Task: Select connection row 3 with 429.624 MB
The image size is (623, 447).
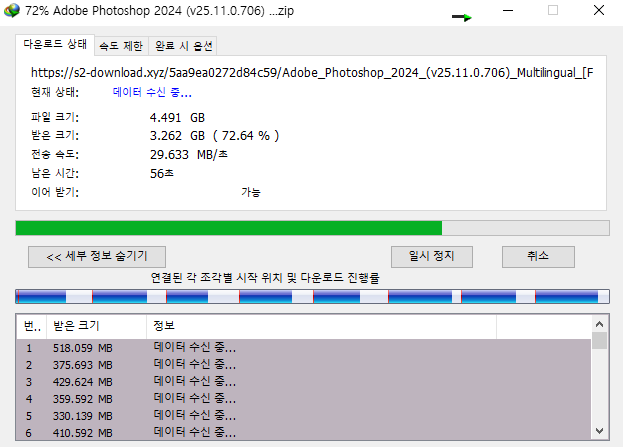Action: coord(304,382)
